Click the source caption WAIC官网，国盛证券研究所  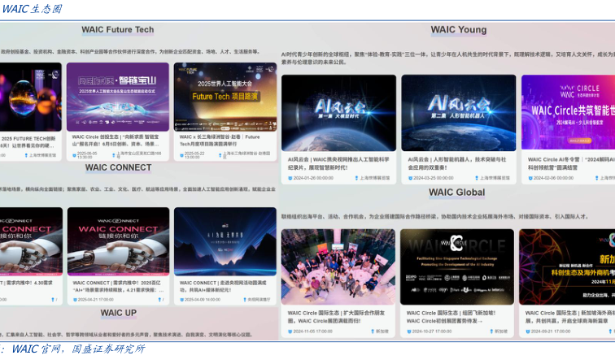point(78,349)
